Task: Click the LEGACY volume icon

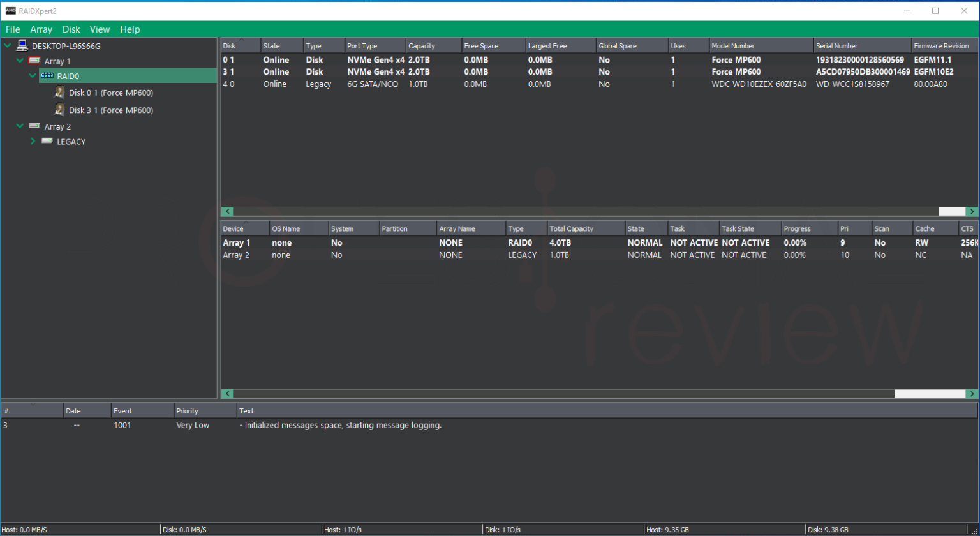Action: (47, 141)
